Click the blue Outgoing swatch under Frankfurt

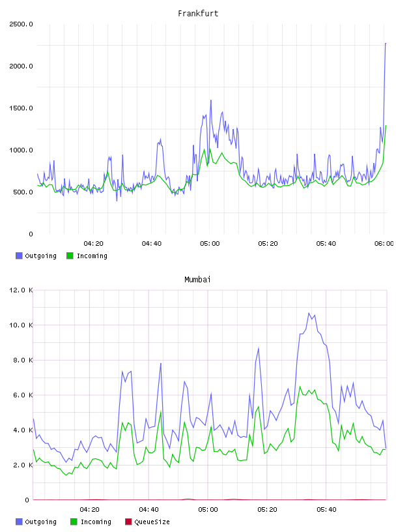click(x=19, y=256)
